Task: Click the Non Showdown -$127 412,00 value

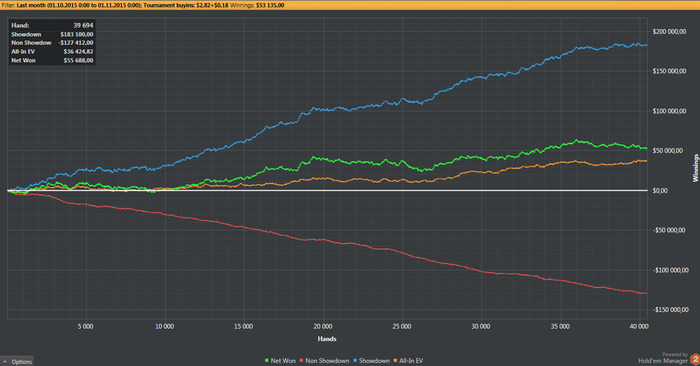Action: coord(76,43)
